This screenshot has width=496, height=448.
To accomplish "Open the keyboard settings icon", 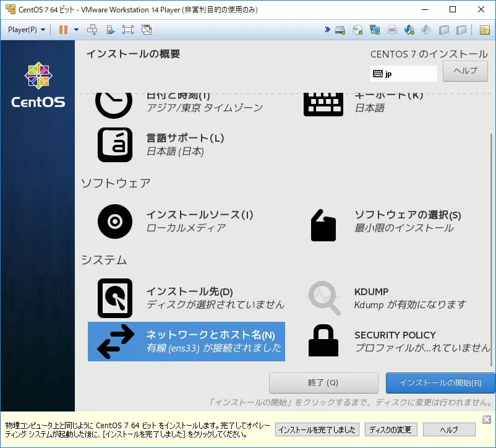I will [323, 105].
